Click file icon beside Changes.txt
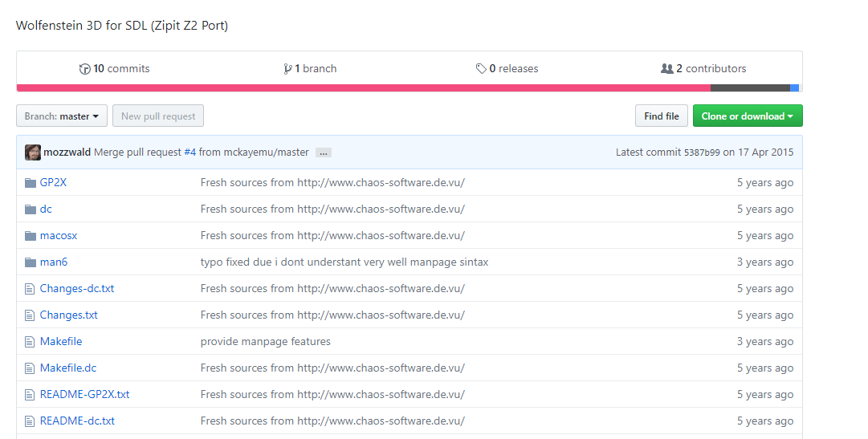 (x=30, y=315)
